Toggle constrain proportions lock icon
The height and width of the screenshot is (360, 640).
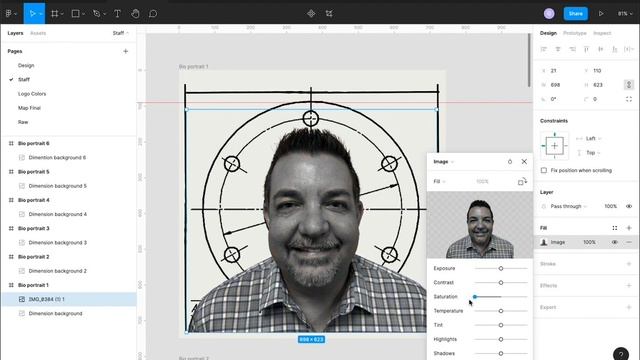[x=629, y=84]
